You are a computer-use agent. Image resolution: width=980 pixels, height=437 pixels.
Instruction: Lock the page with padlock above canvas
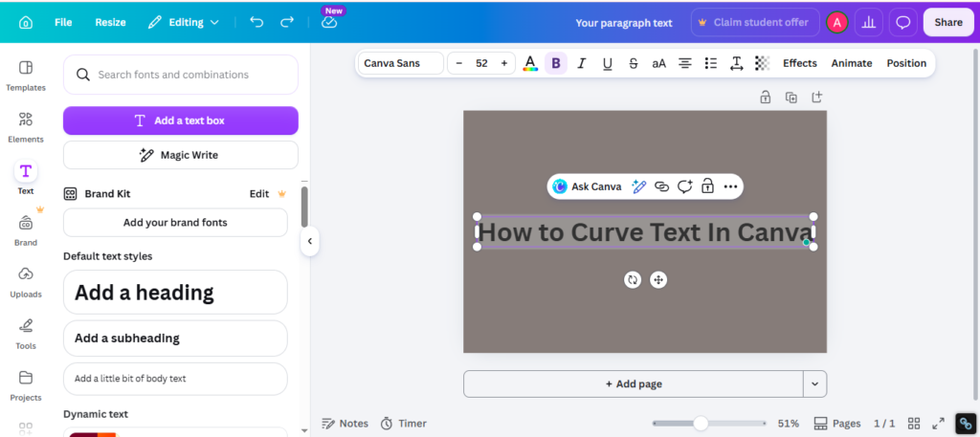pyautogui.click(x=765, y=98)
